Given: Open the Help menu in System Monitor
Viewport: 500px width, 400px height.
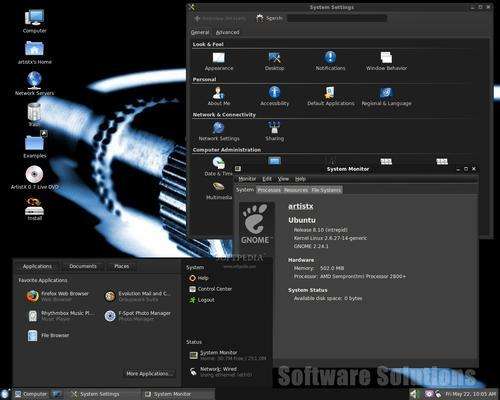Looking at the screenshot, I should pyautogui.click(x=300, y=179).
